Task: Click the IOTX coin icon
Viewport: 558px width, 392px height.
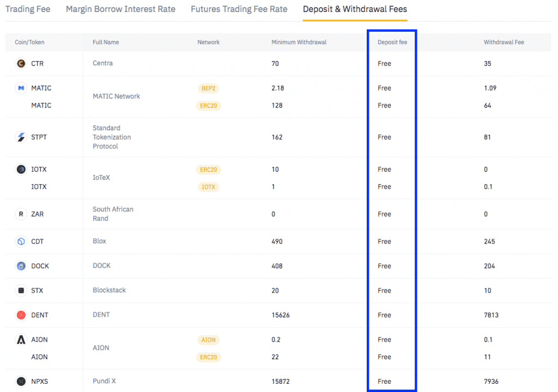Action: coord(21,169)
